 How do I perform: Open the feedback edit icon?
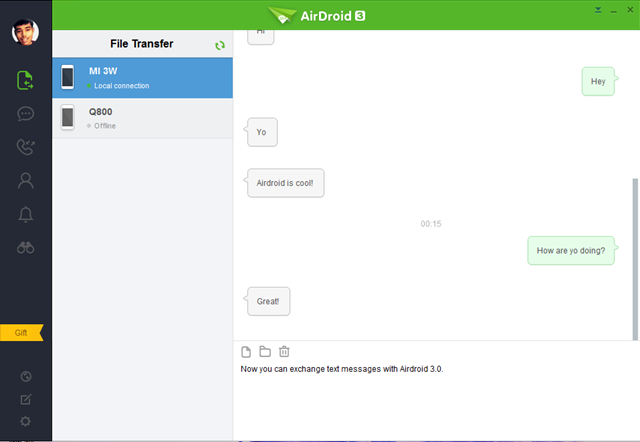(x=26, y=399)
